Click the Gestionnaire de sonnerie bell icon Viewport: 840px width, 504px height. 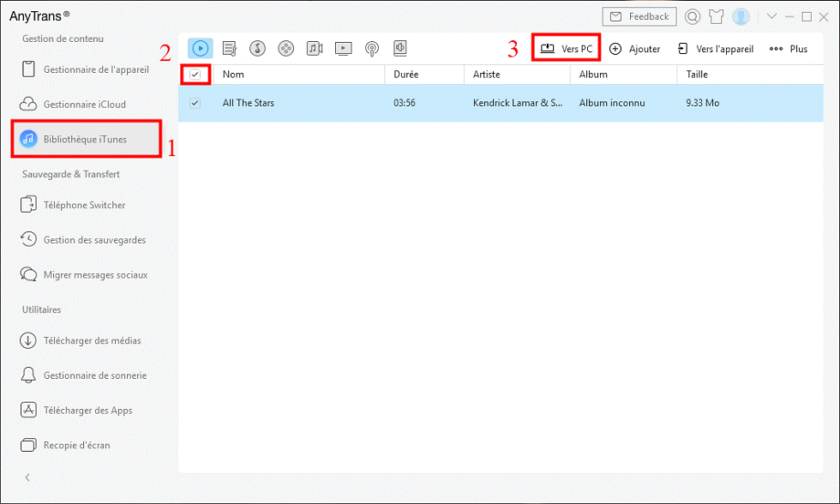click(28, 375)
